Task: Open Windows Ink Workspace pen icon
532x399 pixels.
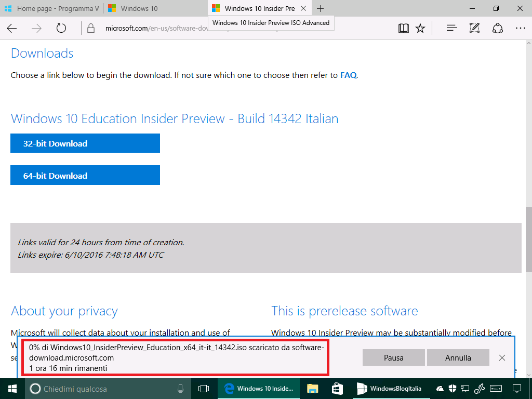Action: point(479,389)
